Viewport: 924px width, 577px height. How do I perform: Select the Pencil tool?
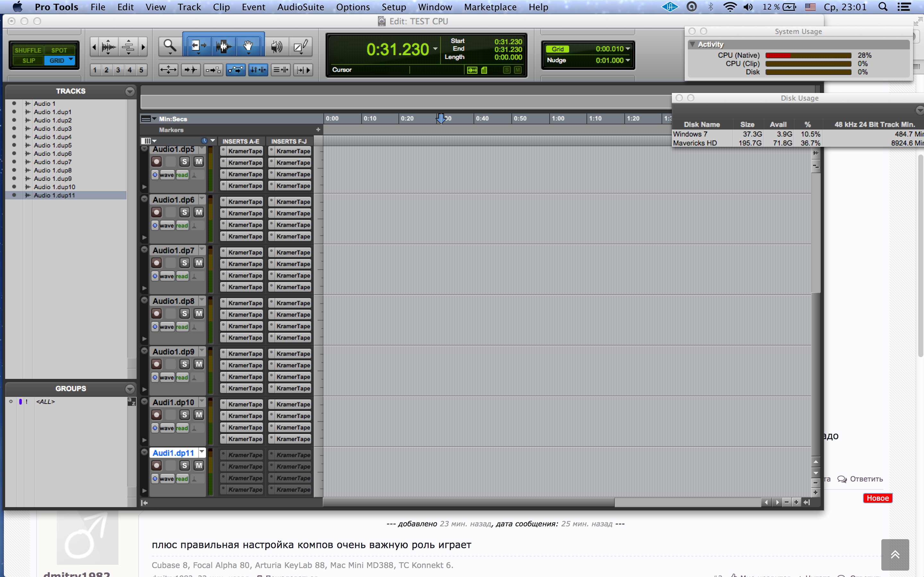[x=301, y=46]
